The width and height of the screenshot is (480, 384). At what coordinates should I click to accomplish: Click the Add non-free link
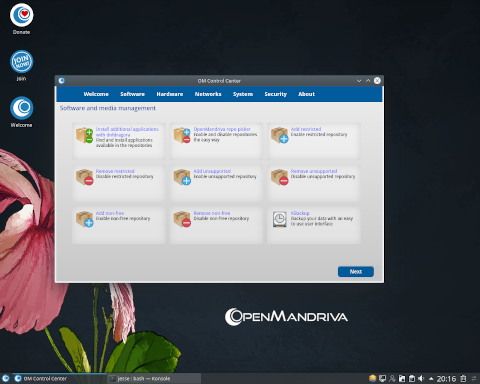coord(110,213)
